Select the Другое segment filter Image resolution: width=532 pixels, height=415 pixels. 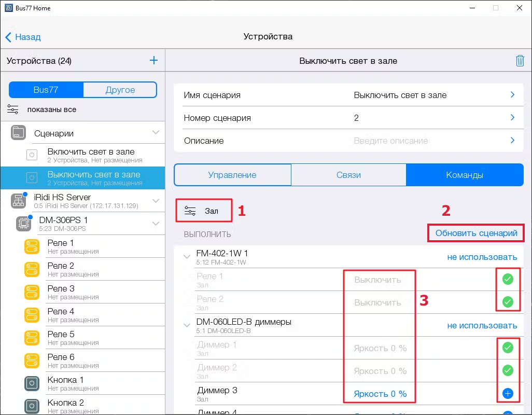coord(120,90)
